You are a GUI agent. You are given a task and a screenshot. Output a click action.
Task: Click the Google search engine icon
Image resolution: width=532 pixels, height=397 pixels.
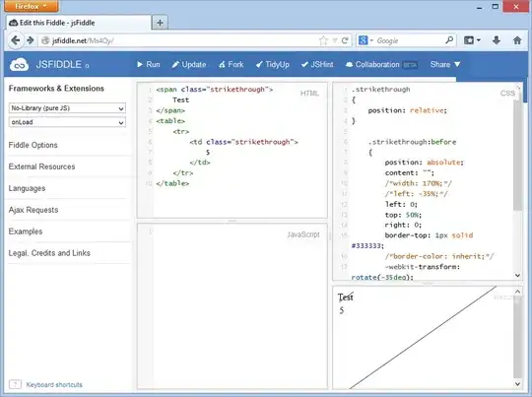pos(363,40)
